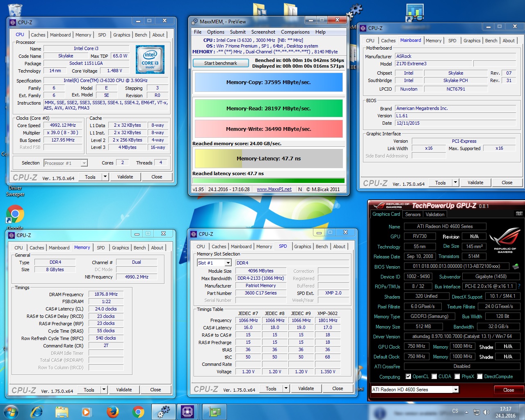This screenshot has height=420, width=525.
Task: Click the Start benchmark button in MaxxMEM
Action: click(x=221, y=63)
